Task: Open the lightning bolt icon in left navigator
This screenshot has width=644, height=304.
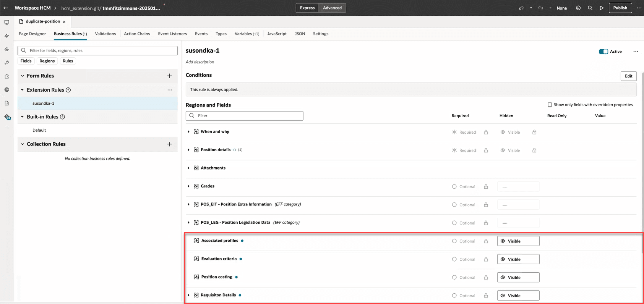Action: point(6,36)
